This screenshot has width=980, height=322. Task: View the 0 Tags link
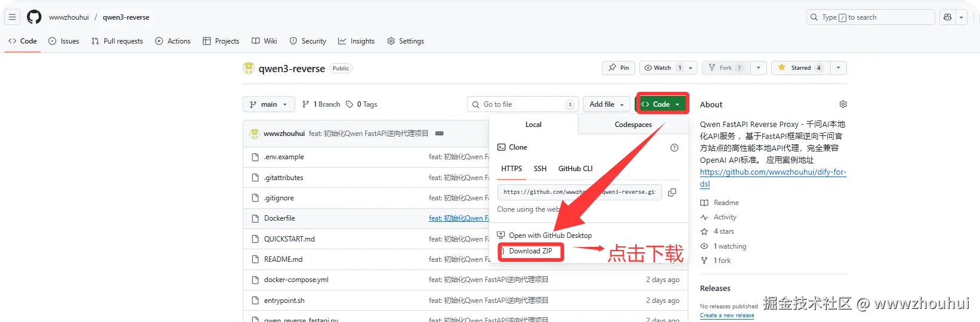361,104
